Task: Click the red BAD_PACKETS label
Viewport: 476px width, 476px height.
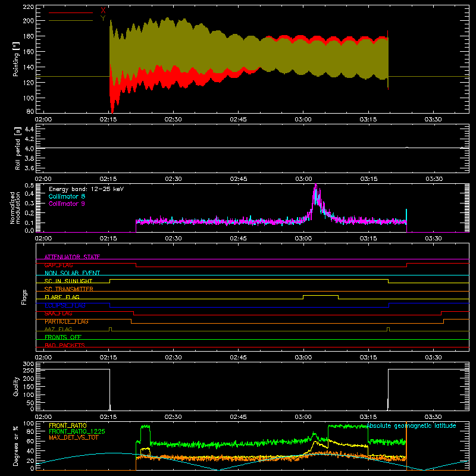Action: 65,345
